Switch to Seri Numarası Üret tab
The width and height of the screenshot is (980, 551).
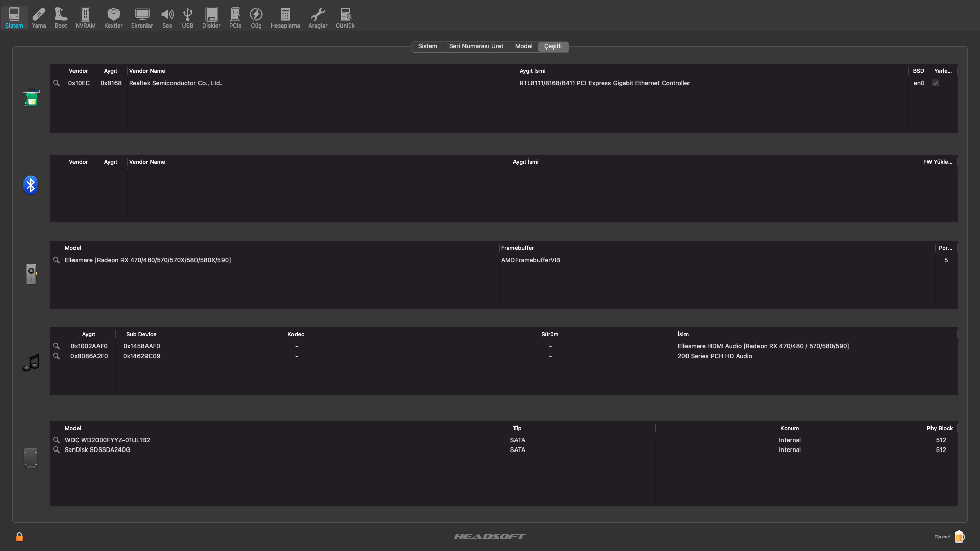tap(476, 46)
